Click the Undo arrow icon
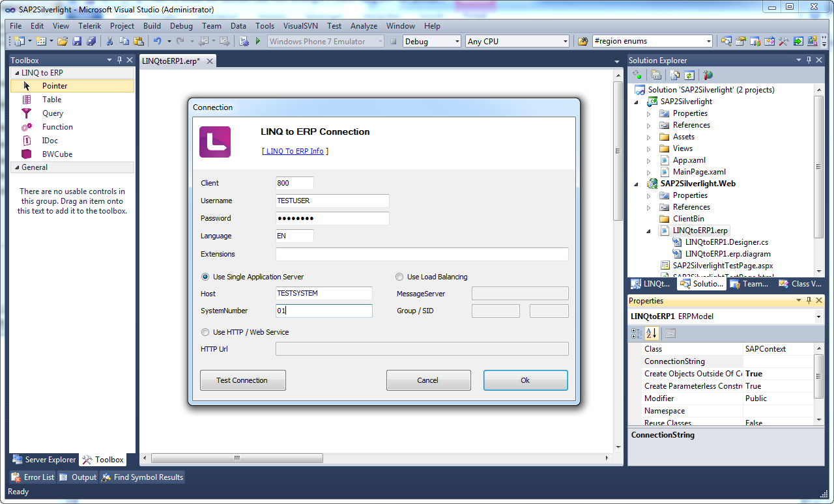The width and height of the screenshot is (834, 504). (157, 41)
